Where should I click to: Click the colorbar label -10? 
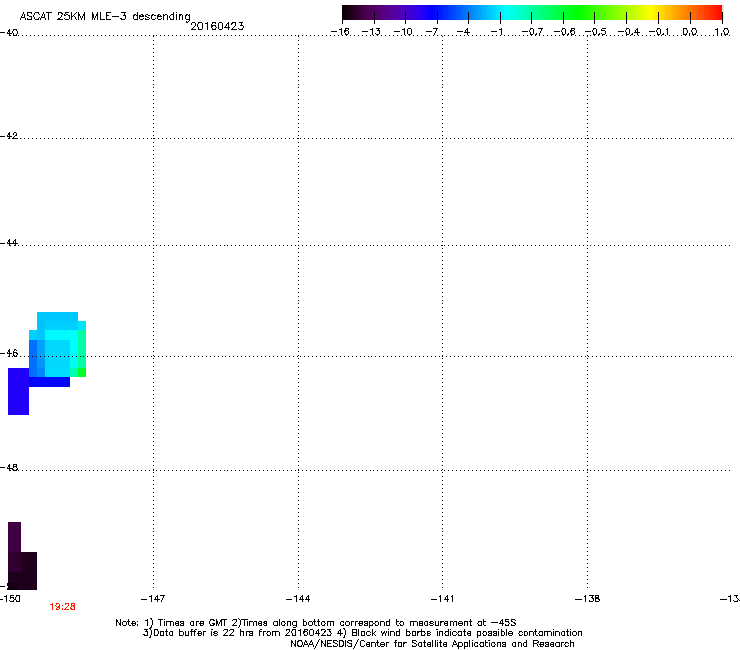[403, 32]
